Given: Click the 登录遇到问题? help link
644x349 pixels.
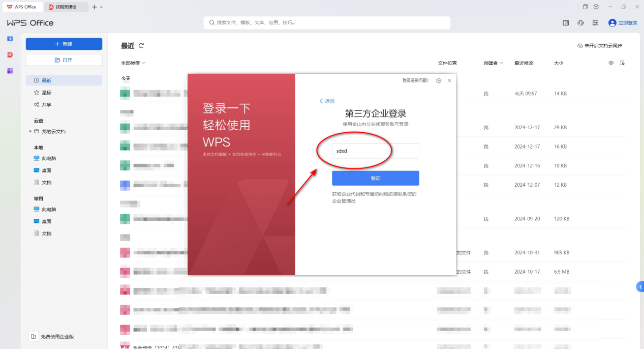Looking at the screenshot, I should 415,80.
